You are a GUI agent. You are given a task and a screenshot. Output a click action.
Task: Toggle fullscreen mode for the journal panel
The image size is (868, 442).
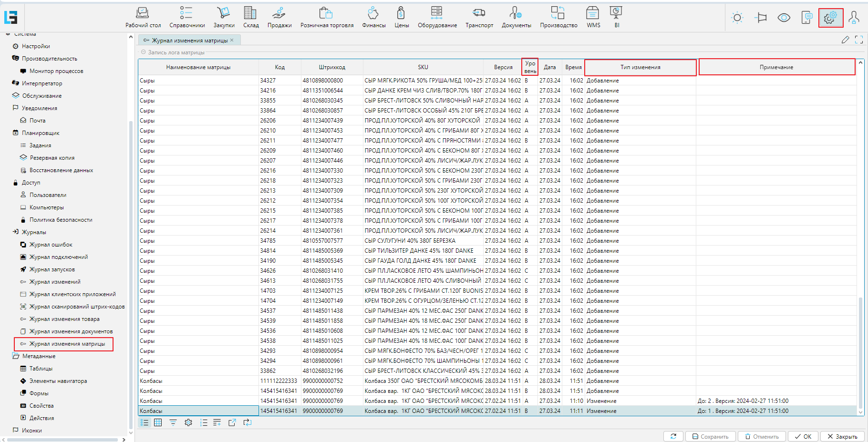pyautogui.click(x=859, y=40)
